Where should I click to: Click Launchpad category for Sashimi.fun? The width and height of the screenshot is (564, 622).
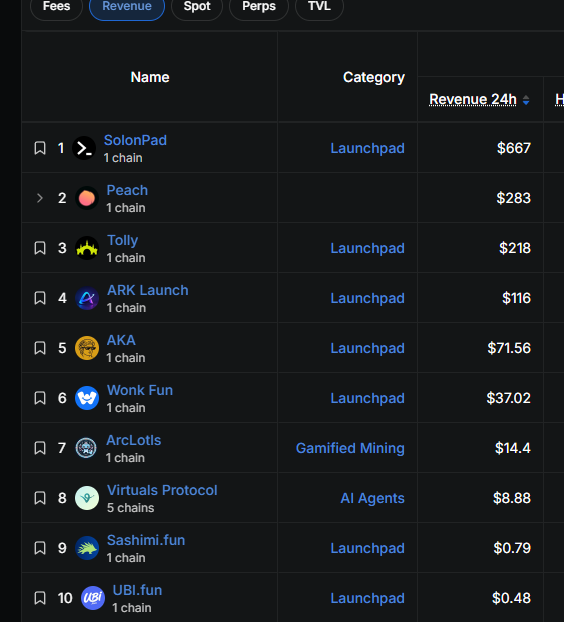pyautogui.click(x=367, y=548)
